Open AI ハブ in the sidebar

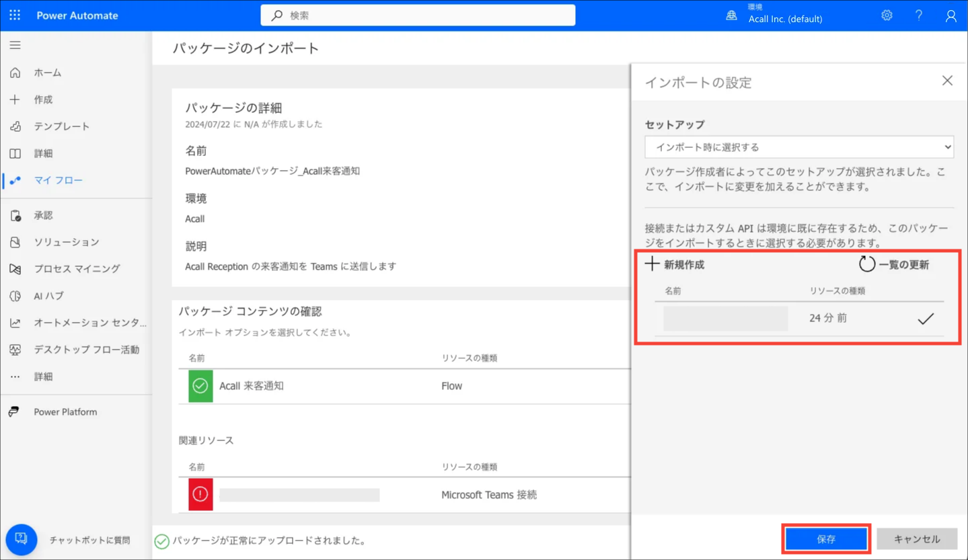coord(48,296)
